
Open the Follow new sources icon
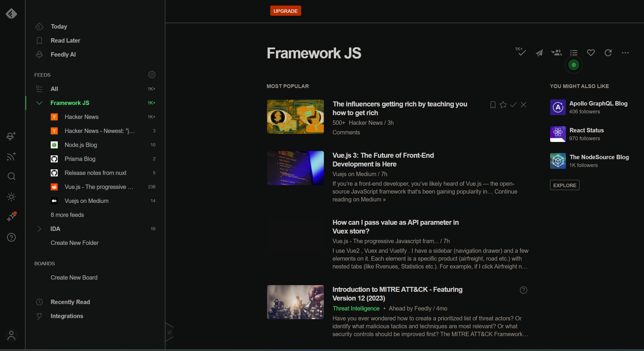click(11, 157)
